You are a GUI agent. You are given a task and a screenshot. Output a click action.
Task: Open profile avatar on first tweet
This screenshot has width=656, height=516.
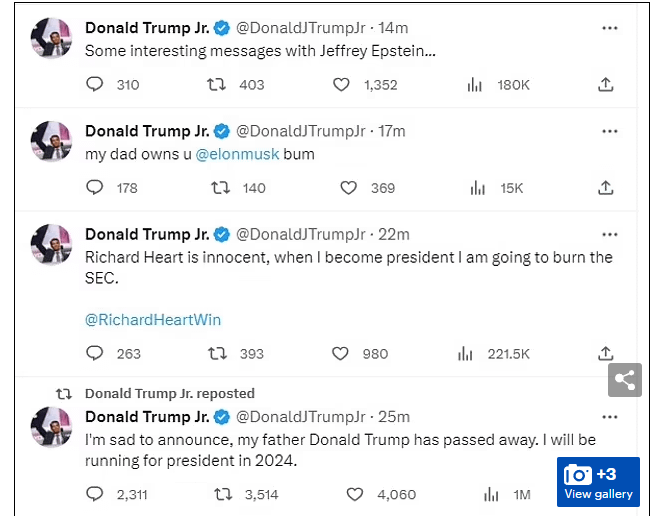tap(51, 38)
